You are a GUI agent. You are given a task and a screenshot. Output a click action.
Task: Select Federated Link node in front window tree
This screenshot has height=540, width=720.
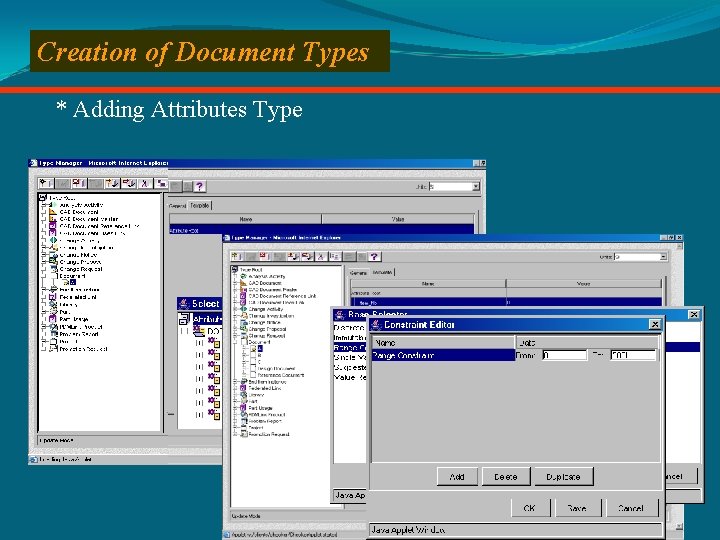coord(267,387)
